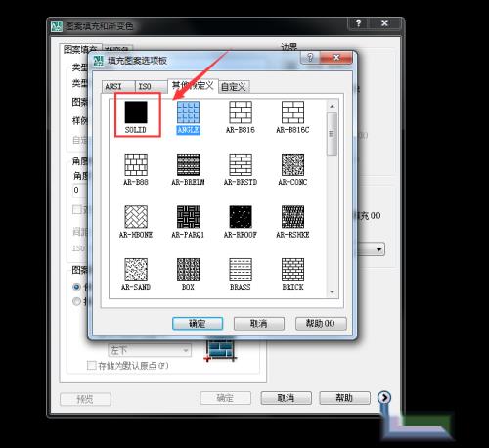Open 帮助 help in pattern palette dialog
The height and width of the screenshot is (448, 489).
(321, 324)
